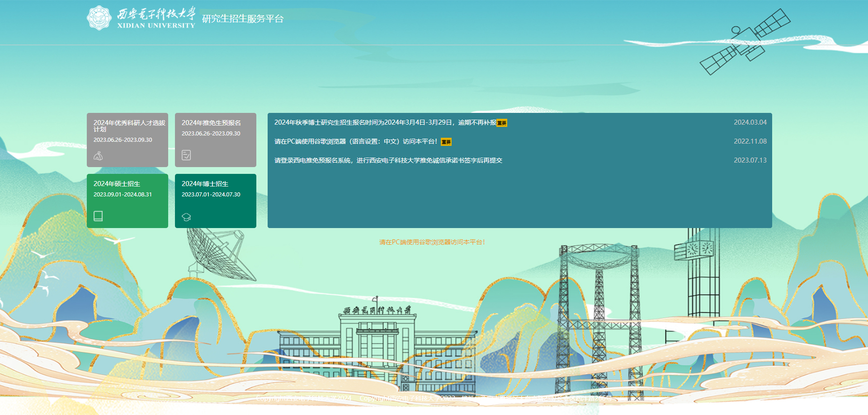Image resolution: width=868 pixels, height=415 pixels.
Task: Click the 研究生招生服务平台 header title
Action: [x=243, y=19]
